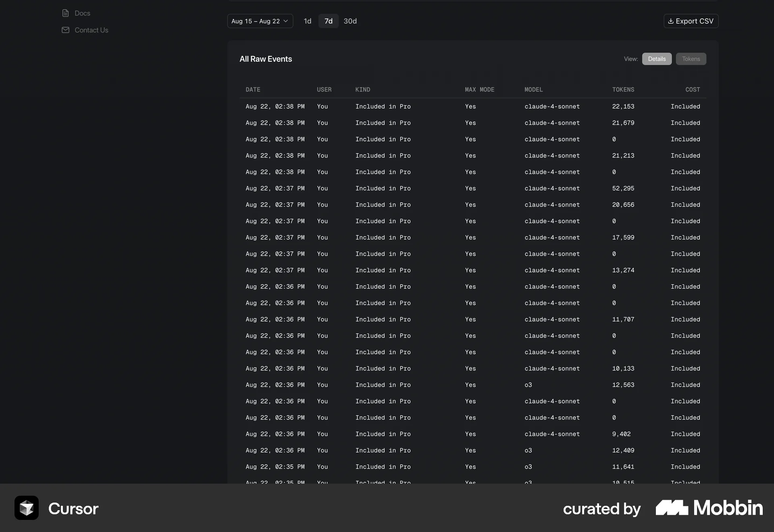Image resolution: width=774 pixels, height=532 pixels.
Task: Click the All Raw Events heading
Action: tap(266, 59)
